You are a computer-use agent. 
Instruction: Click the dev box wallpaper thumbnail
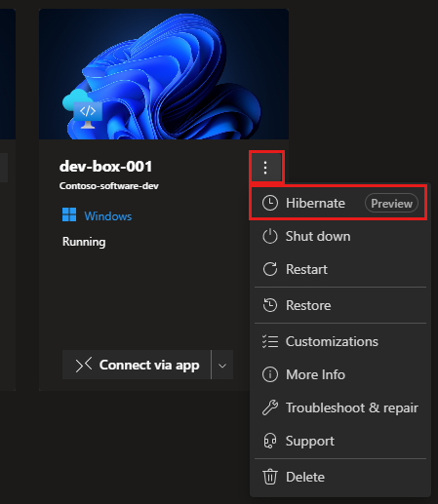click(164, 74)
